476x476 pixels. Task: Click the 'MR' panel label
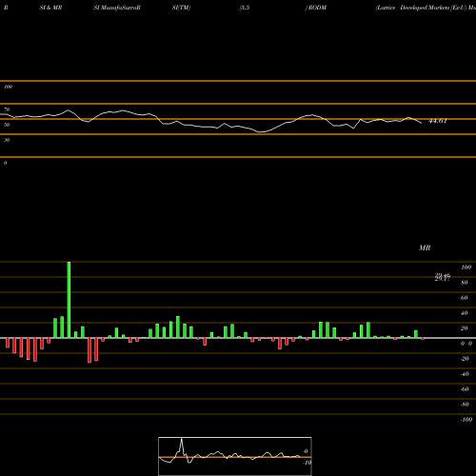coord(425,248)
